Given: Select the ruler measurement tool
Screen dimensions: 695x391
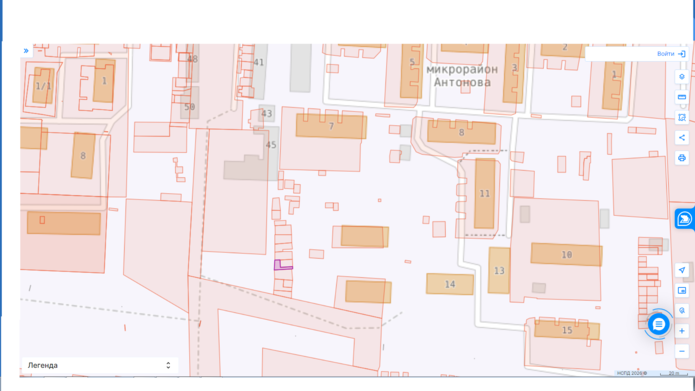Looking at the screenshot, I should tap(682, 97).
